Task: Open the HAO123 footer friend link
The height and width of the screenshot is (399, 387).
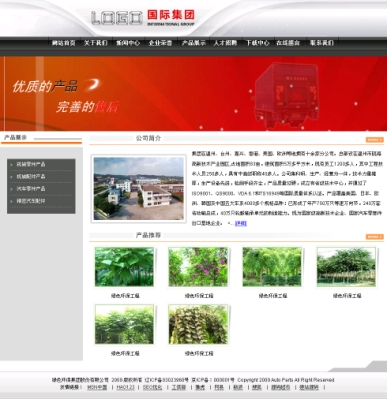Action: pos(126,387)
